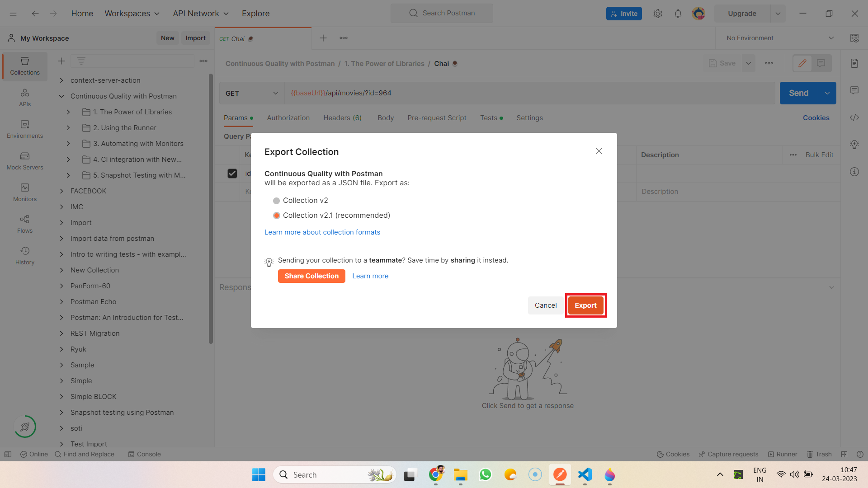This screenshot has height=488, width=868.
Task: Click the Bootcamp rocket icon
Action: [x=25, y=427]
